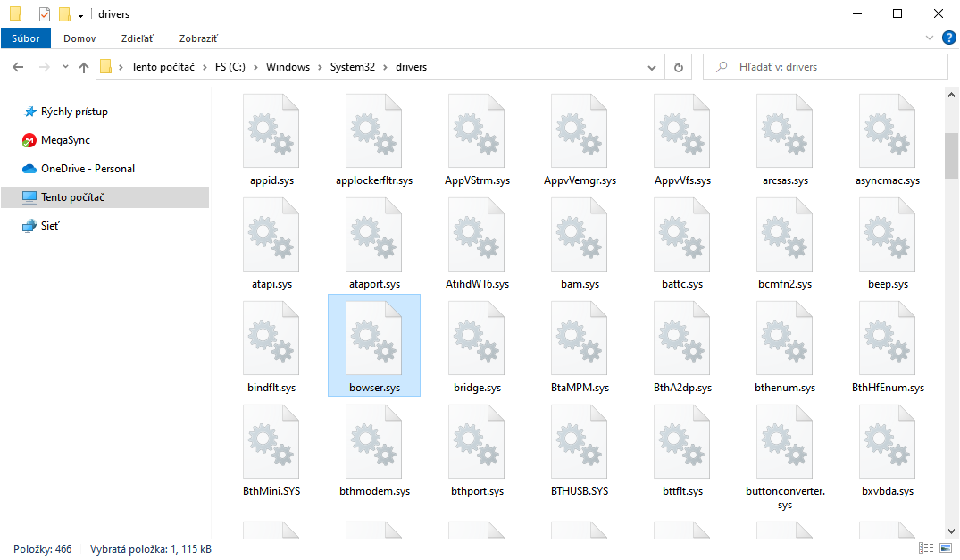Refresh the drivers folder view
Image resolution: width=960 pixels, height=560 pixels.
[679, 67]
